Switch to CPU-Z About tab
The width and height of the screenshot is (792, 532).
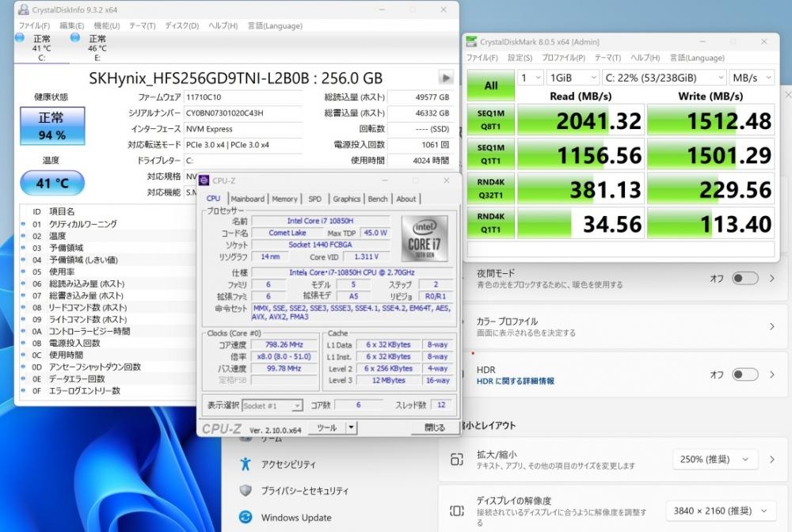click(406, 199)
